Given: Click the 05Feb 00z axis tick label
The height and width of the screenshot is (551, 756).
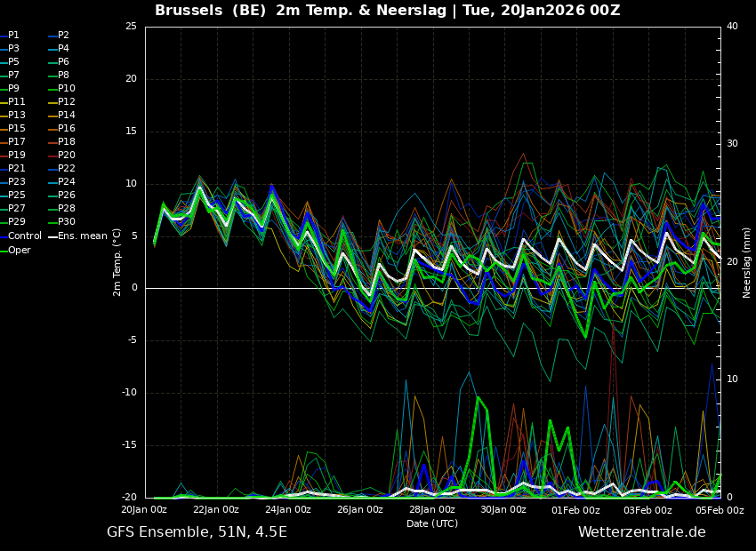Looking at the screenshot, I should click(x=720, y=509).
